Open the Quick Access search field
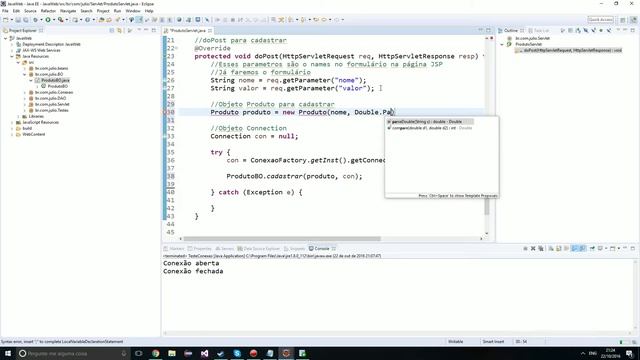This screenshot has height=360, width=640. pos(600,20)
